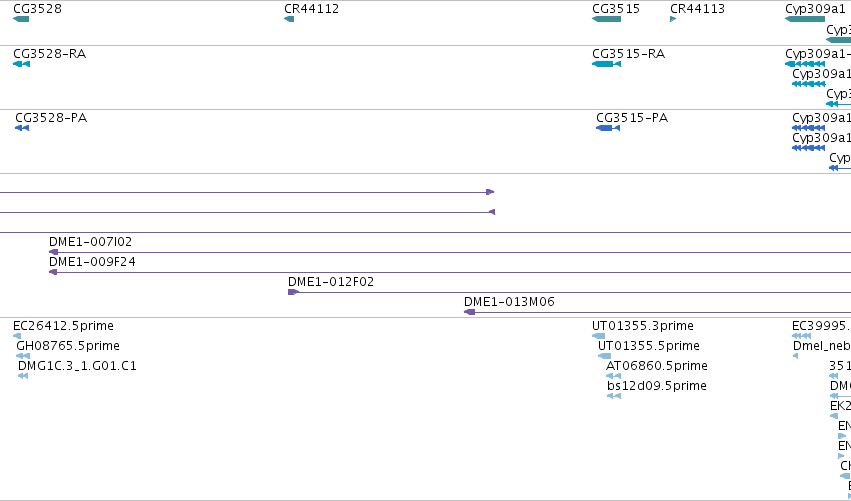The image size is (851, 501).
Task: Select the bs12d09.5prime EST glyph
Action: pyautogui.click(x=614, y=396)
